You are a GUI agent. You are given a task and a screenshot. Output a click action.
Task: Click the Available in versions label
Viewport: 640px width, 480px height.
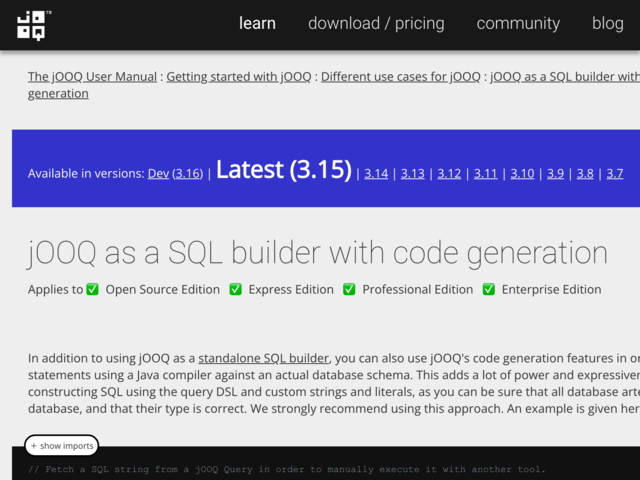[86, 173]
